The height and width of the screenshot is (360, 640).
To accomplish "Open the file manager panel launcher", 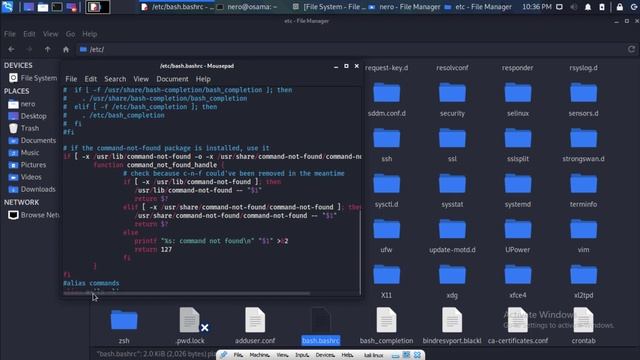I will pos(43,7).
